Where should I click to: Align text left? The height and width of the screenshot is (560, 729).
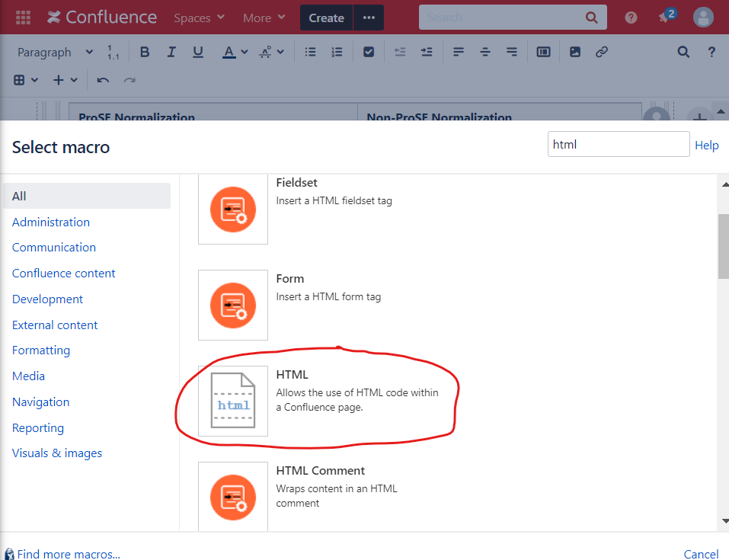click(x=459, y=52)
